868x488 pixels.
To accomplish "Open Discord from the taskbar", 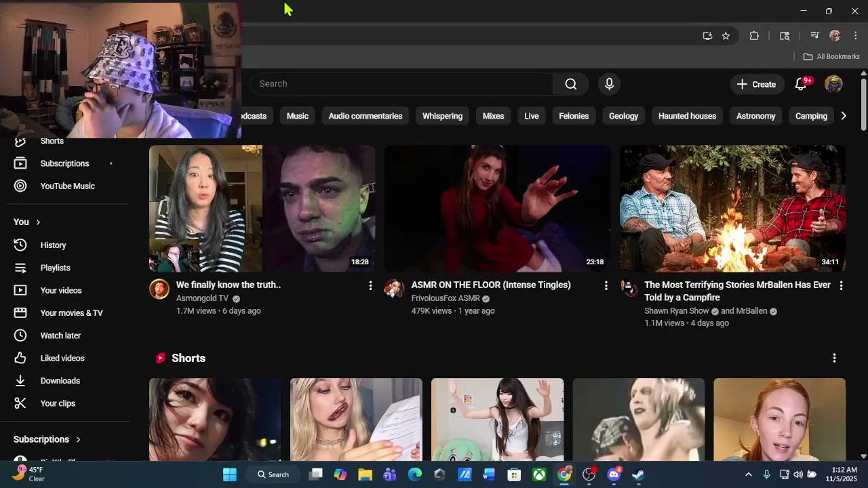I will click(x=614, y=474).
